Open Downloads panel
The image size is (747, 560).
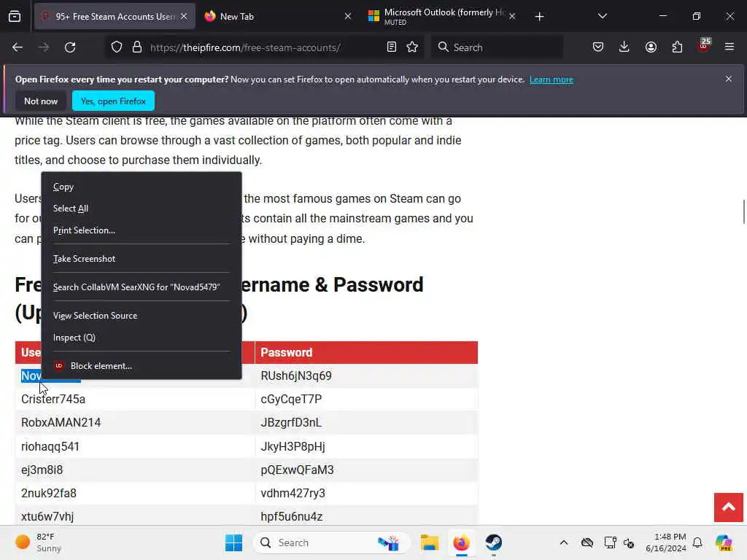[624, 47]
